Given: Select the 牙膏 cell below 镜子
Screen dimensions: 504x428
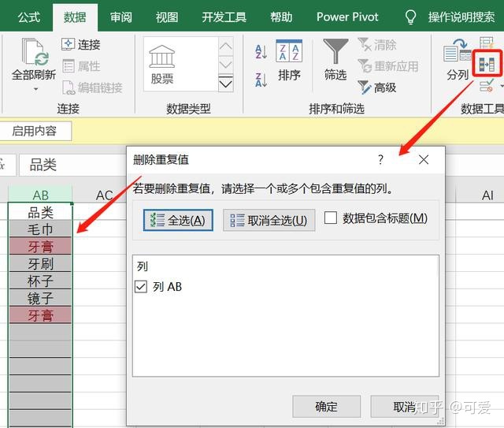Looking at the screenshot, I should pos(40,315).
